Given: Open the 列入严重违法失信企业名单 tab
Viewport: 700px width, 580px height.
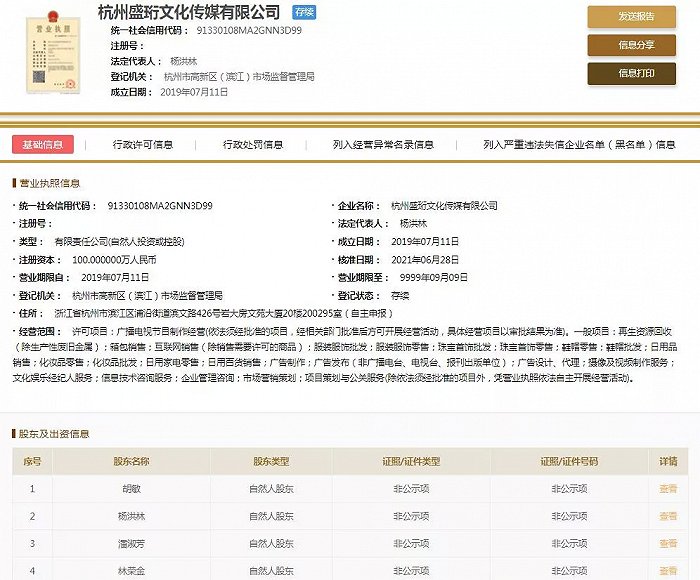Looking at the screenshot, I should 579,145.
